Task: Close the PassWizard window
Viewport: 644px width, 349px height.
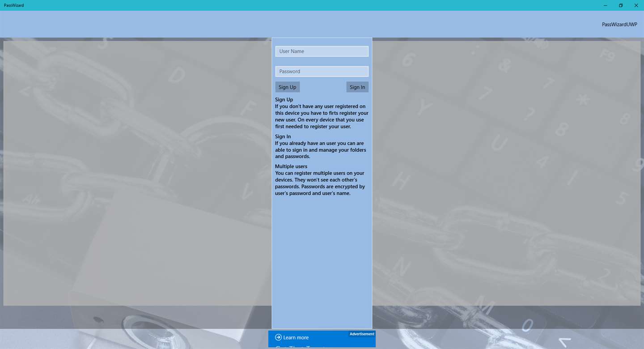Action: pos(636,5)
